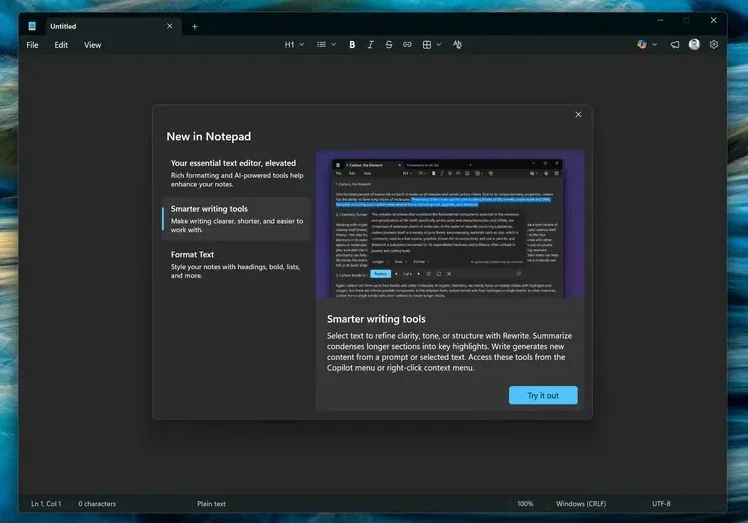
Task: Open the View menu
Action: click(x=93, y=45)
